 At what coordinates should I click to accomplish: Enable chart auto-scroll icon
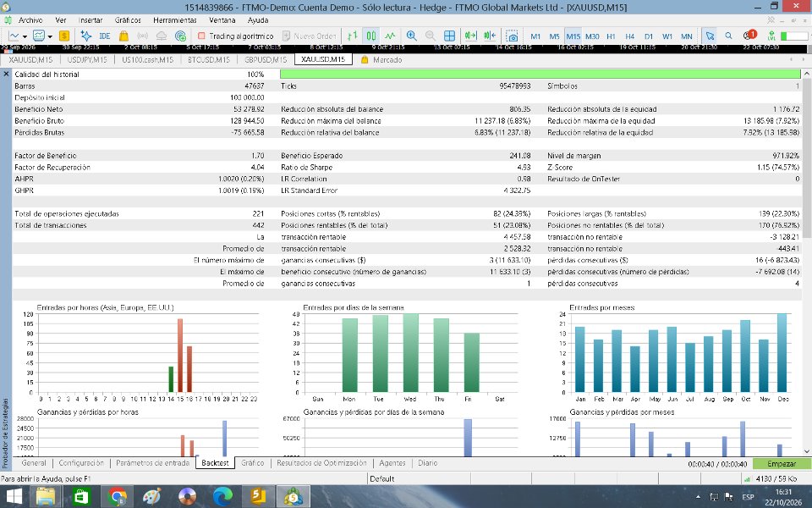point(471,36)
